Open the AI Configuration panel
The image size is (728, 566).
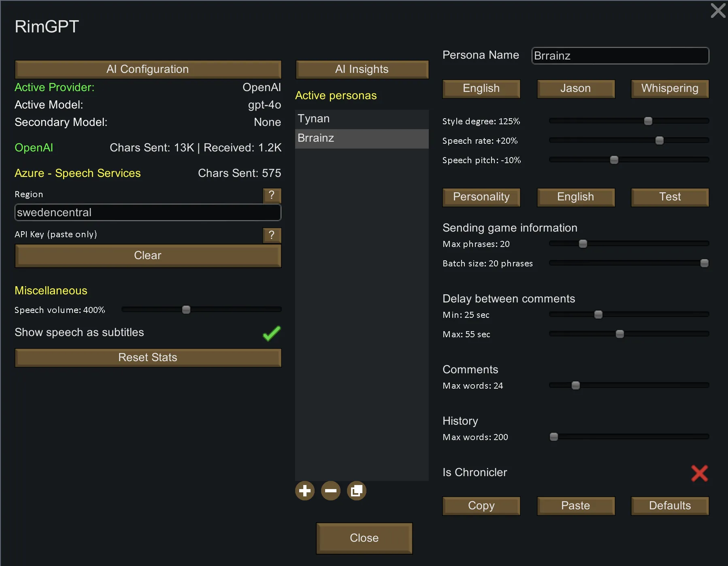(x=148, y=69)
